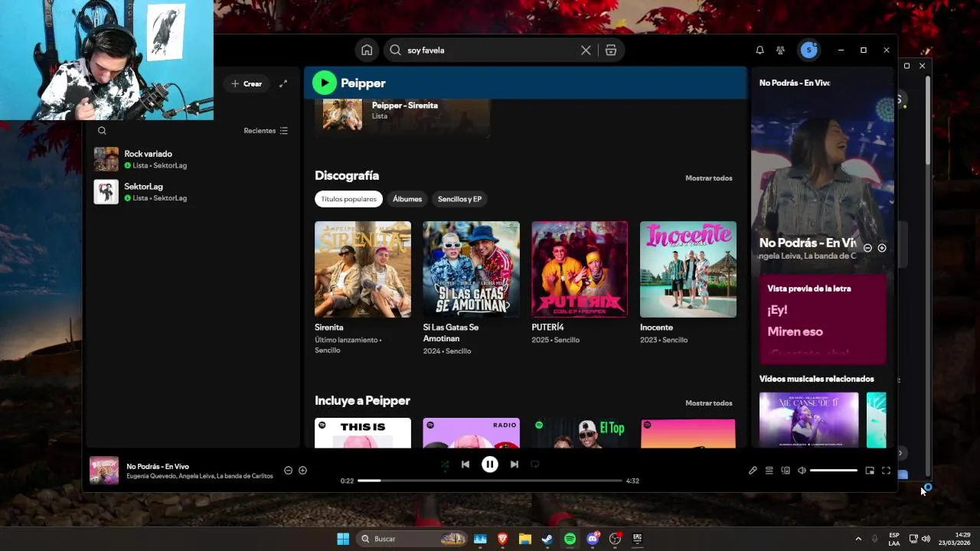Go to Spotify Home via house icon

(367, 50)
